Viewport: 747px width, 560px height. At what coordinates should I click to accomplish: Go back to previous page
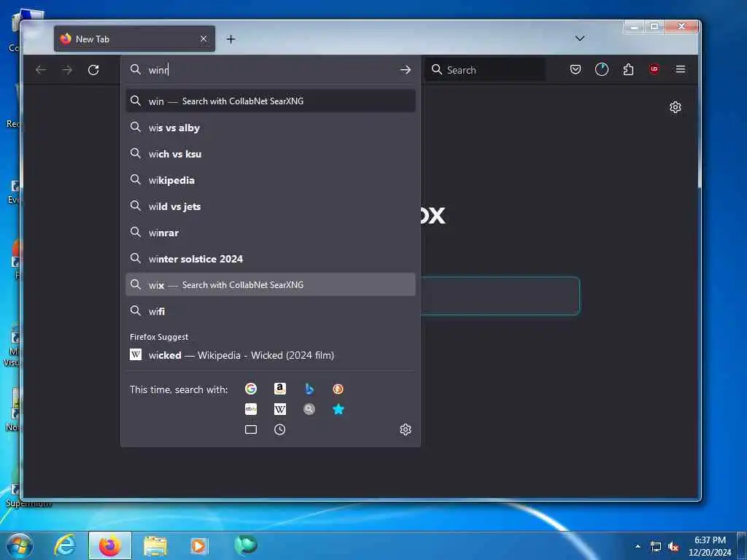tap(41, 70)
